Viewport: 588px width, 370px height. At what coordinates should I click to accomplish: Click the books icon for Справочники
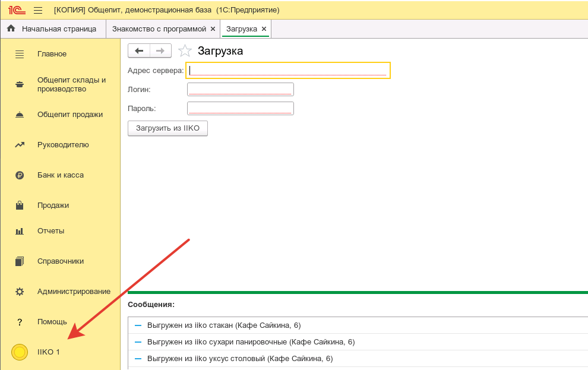(20, 261)
